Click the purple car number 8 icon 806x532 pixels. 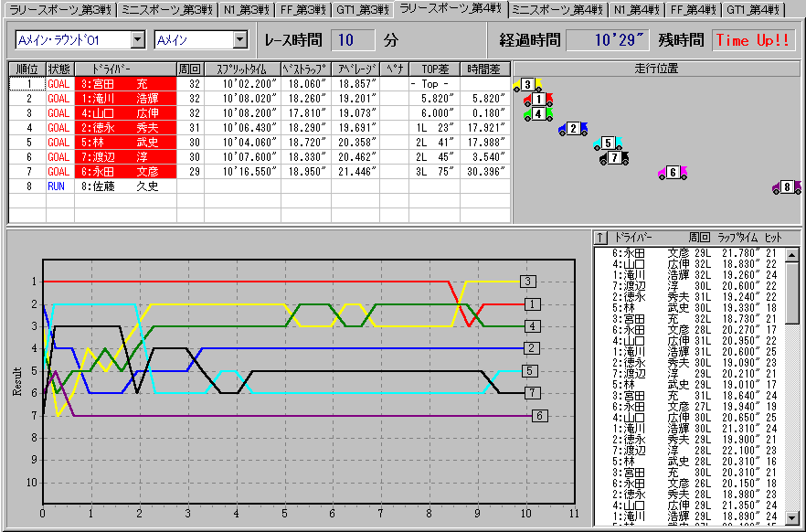pos(786,187)
